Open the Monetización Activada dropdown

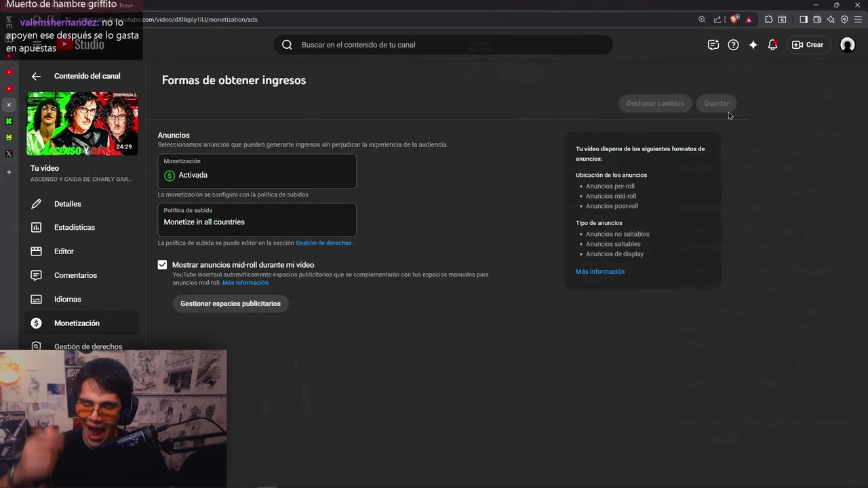[x=257, y=171]
